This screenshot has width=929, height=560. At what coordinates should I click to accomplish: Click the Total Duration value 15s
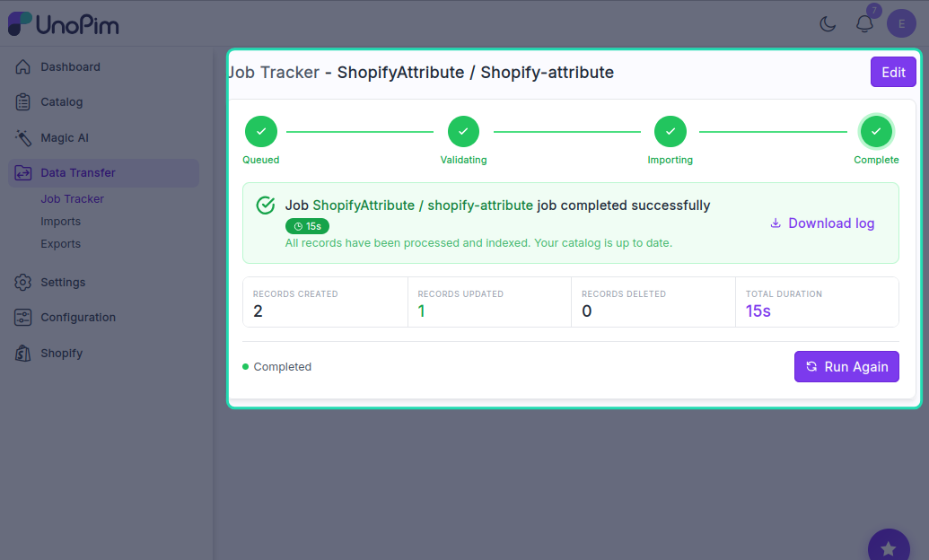[x=758, y=311]
